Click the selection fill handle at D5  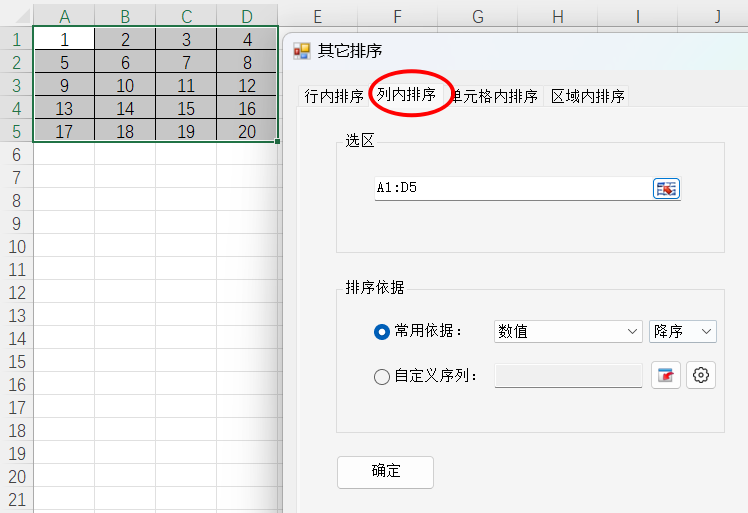pyautogui.click(x=278, y=141)
